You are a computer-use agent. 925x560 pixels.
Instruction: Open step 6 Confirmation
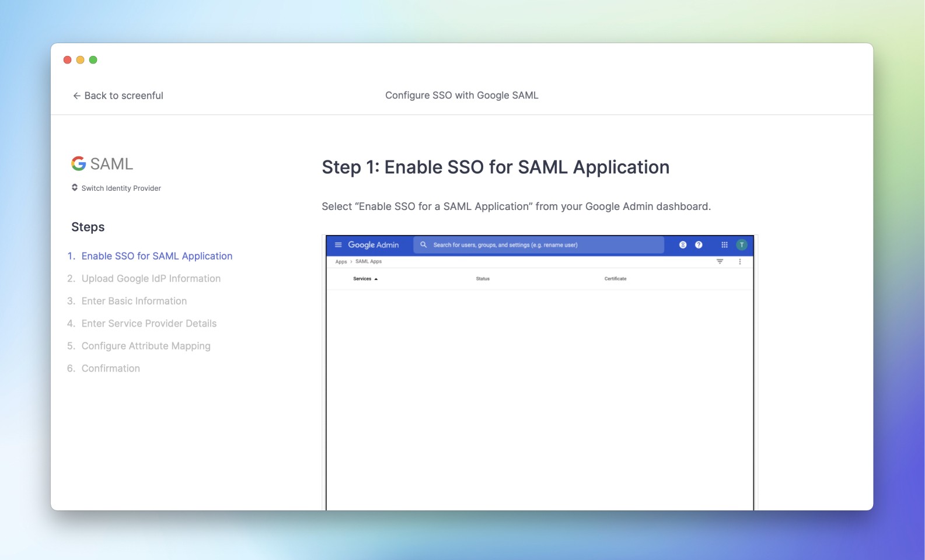pos(104,368)
